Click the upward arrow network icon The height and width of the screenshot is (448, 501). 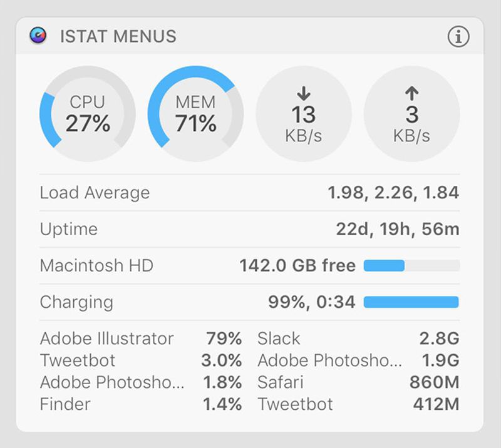411,92
